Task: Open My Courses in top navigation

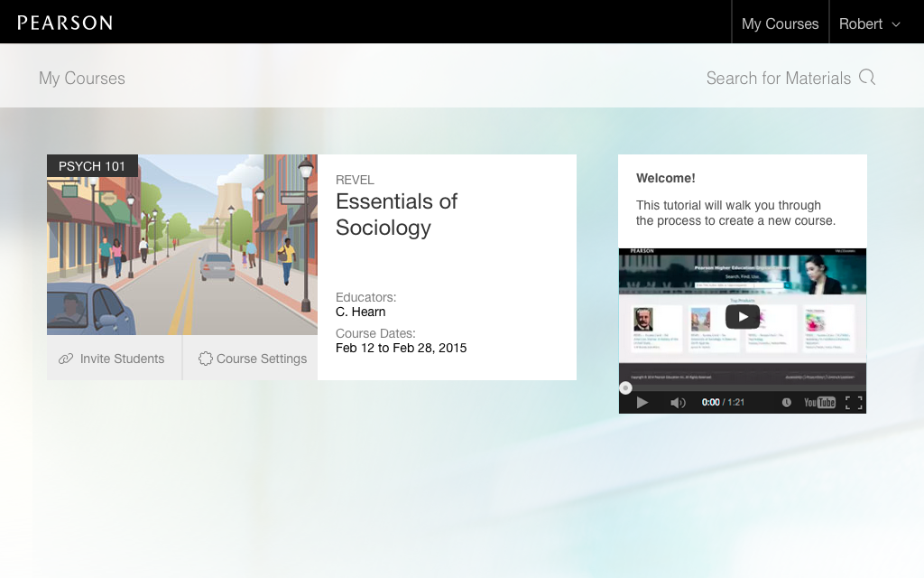Action: (x=781, y=23)
